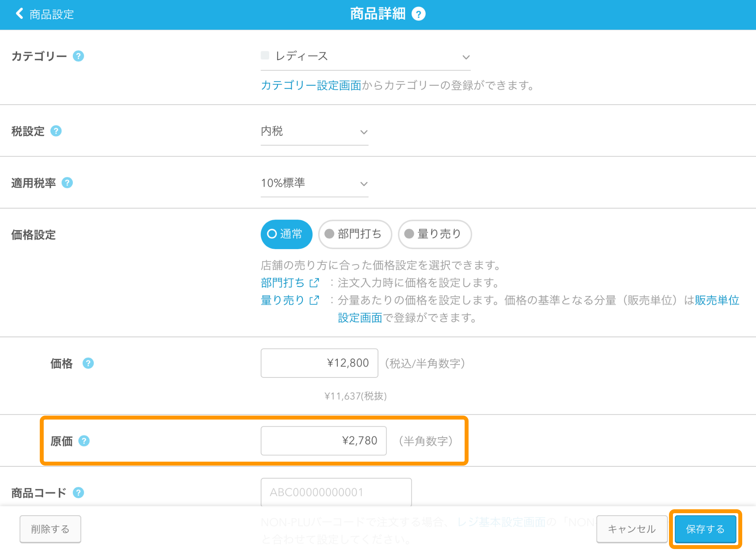Click the キャンセル button

point(632,529)
